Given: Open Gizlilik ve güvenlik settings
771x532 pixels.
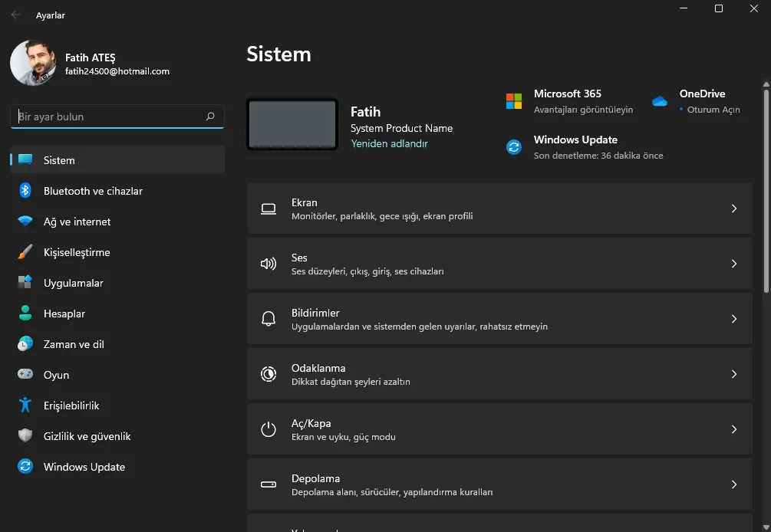Looking at the screenshot, I should [x=87, y=435].
